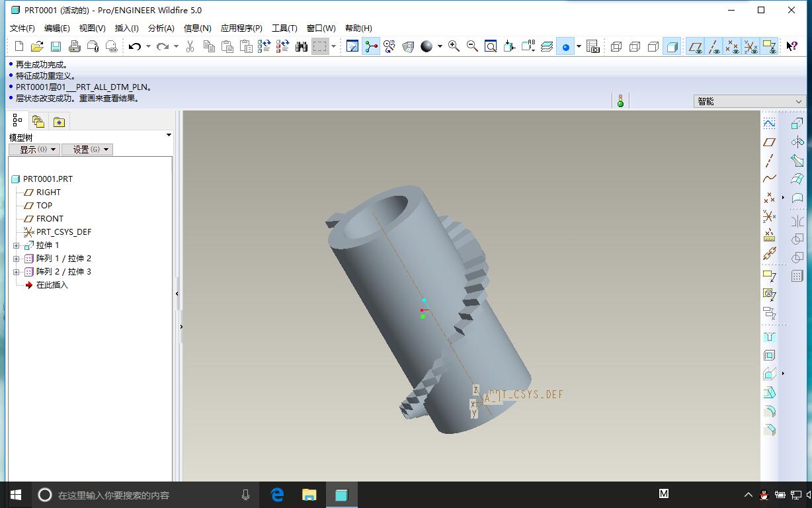Expand the 拉伸 1 feature node
Image resolution: width=812 pixels, height=508 pixels.
click(x=17, y=245)
